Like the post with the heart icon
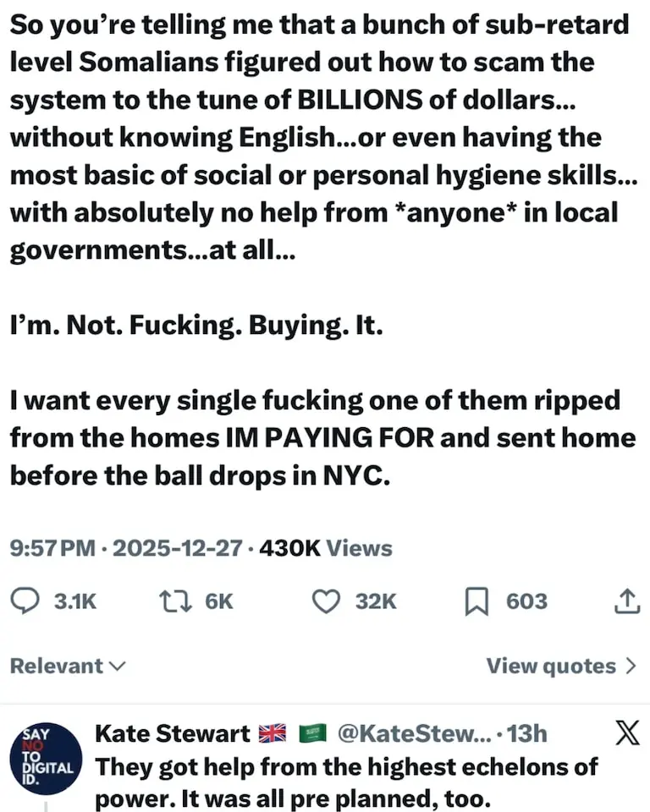This screenshot has width=650, height=812. point(326,601)
